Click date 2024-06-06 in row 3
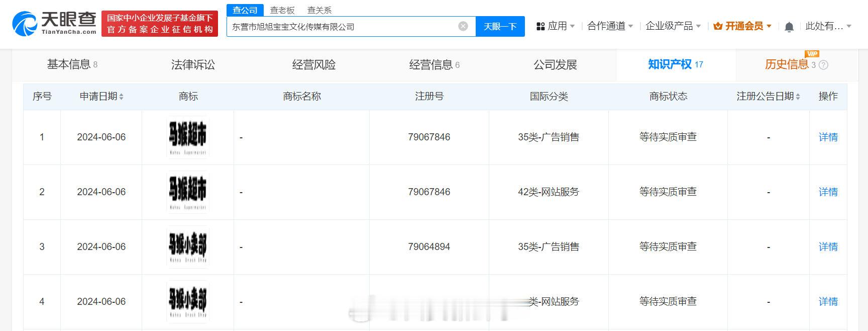This screenshot has height=331, width=868. (101, 246)
